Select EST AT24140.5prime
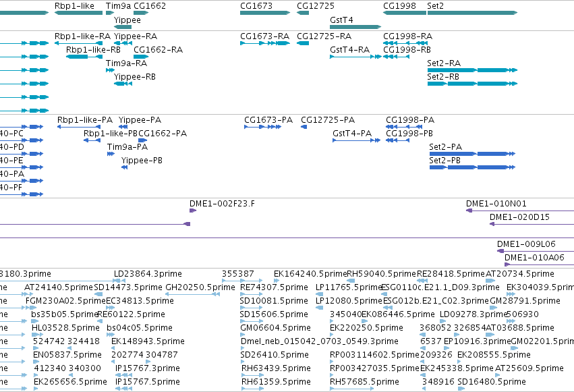Screen dimensions: 574x392 pyautogui.click(x=27, y=294)
